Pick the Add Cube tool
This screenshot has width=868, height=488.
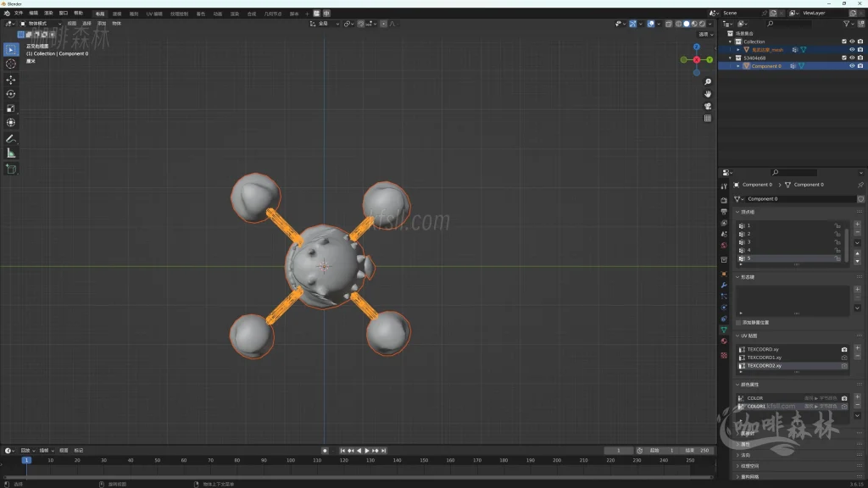pyautogui.click(x=11, y=169)
